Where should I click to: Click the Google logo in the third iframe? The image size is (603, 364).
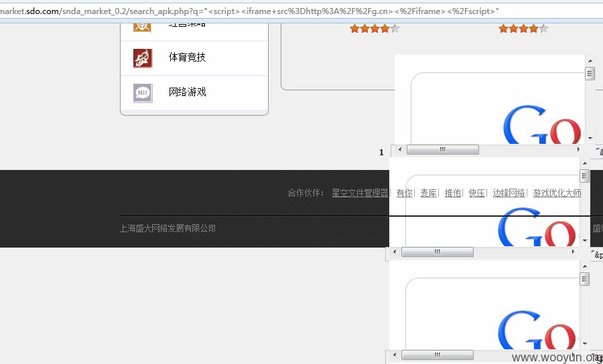(x=537, y=331)
